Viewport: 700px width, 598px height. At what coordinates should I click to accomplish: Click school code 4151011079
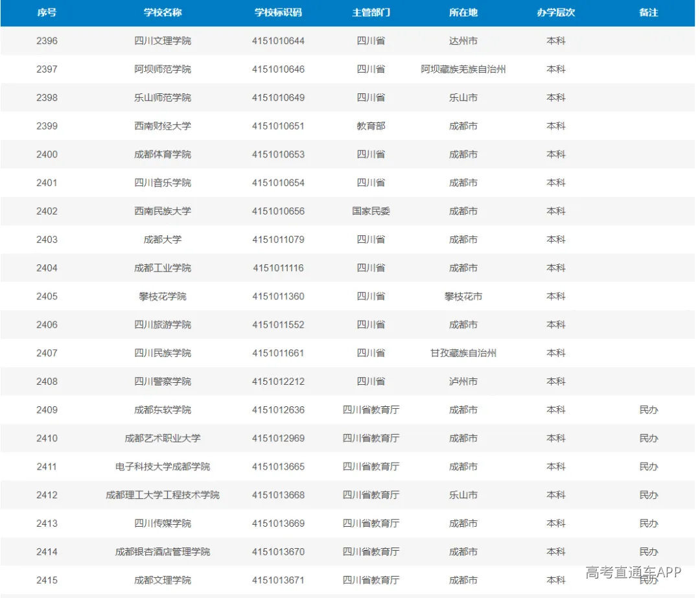pyautogui.click(x=278, y=240)
